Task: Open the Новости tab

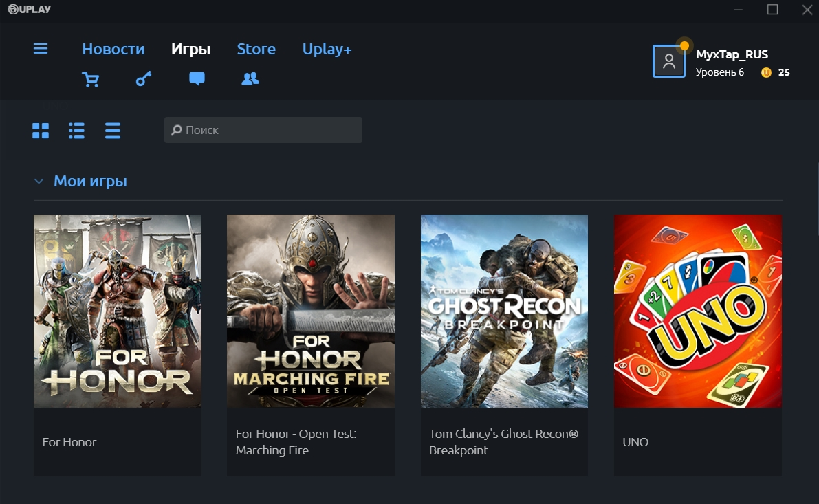Action: pyautogui.click(x=113, y=49)
